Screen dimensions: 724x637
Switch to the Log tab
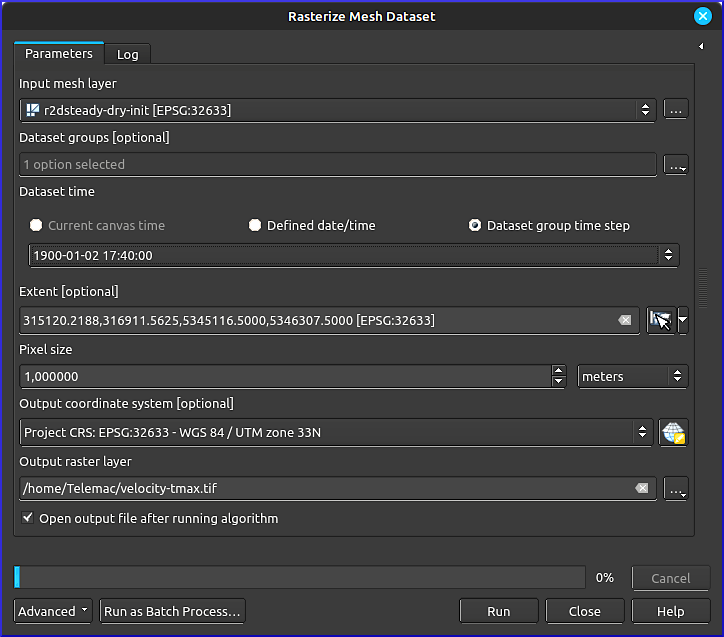tap(127, 54)
